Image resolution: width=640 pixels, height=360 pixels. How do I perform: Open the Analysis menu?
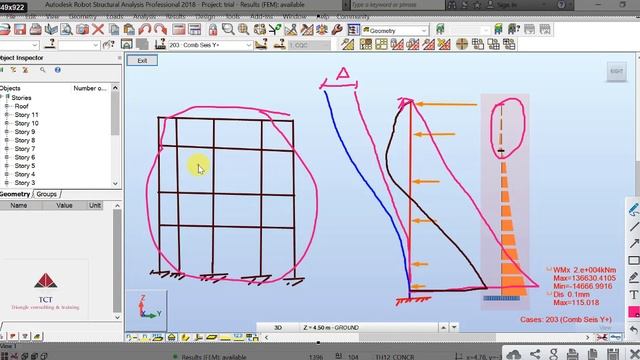coord(144,17)
